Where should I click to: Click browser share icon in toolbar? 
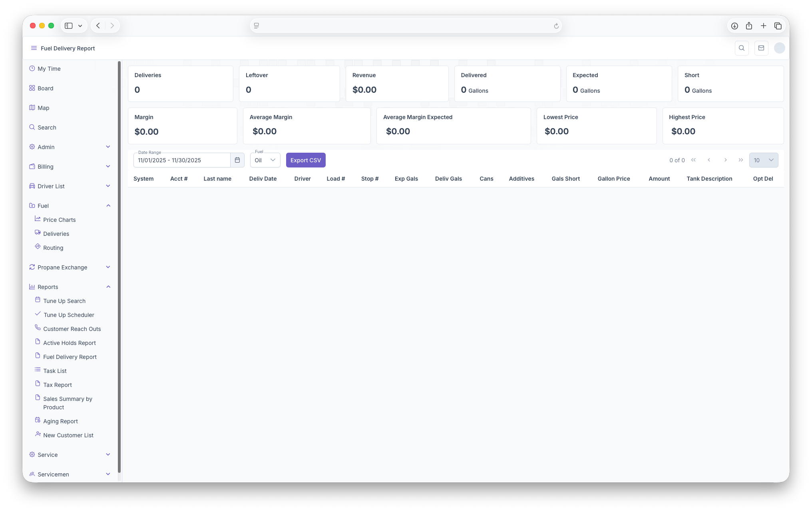[x=749, y=26]
